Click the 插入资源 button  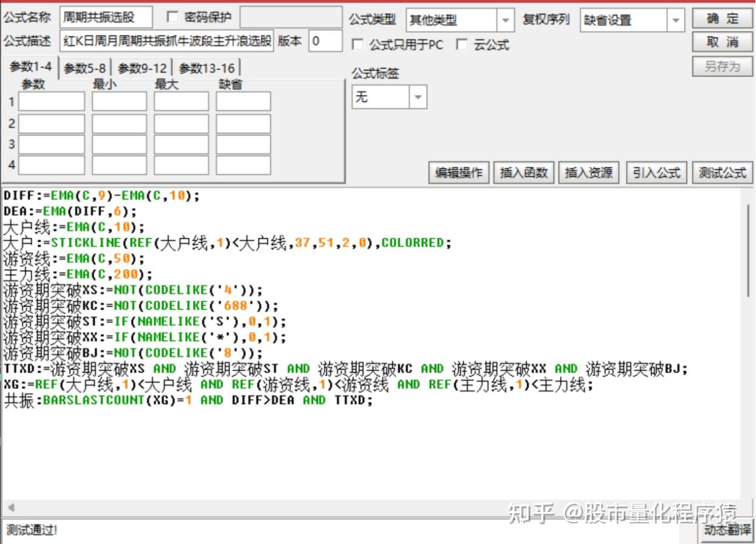click(589, 173)
